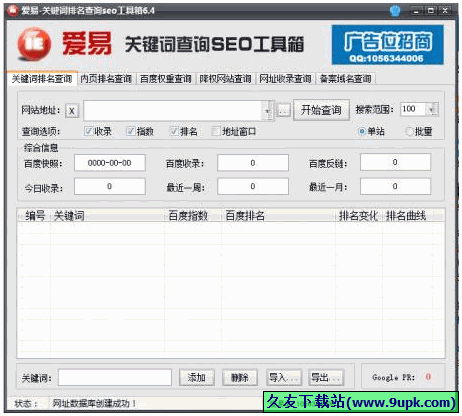Expand the 网站地址 dropdown arrow
Viewport: 462px width, 416px height.
click(268, 110)
